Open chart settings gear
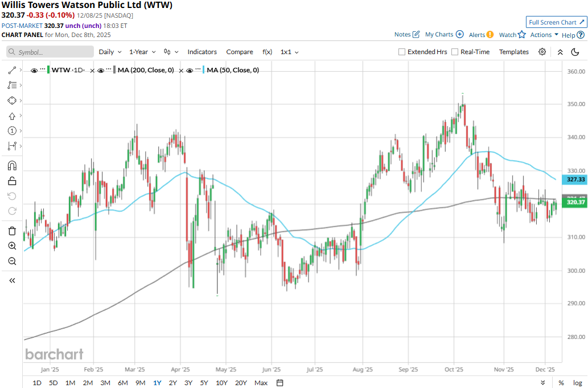Screen dimensions: 588x388 point(542,52)
